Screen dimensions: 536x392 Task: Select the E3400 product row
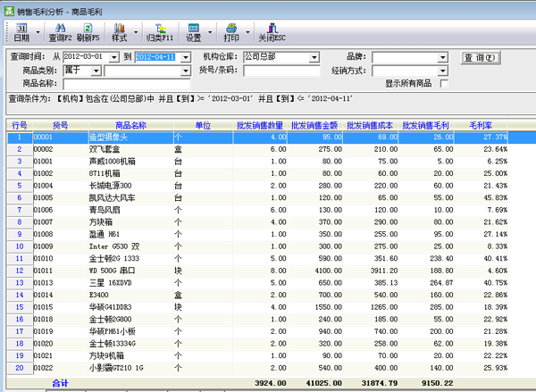(x=257, y=295)
